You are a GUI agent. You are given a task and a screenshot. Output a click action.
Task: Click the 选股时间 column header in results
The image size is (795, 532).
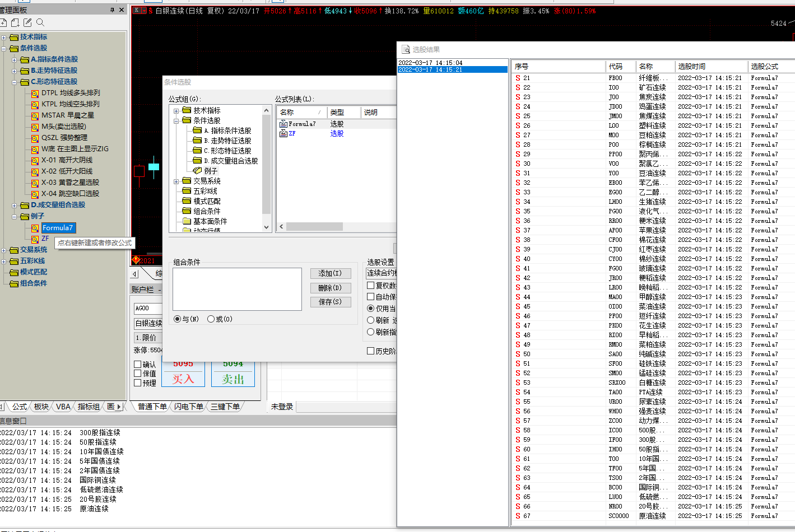(x=711, y=66)
